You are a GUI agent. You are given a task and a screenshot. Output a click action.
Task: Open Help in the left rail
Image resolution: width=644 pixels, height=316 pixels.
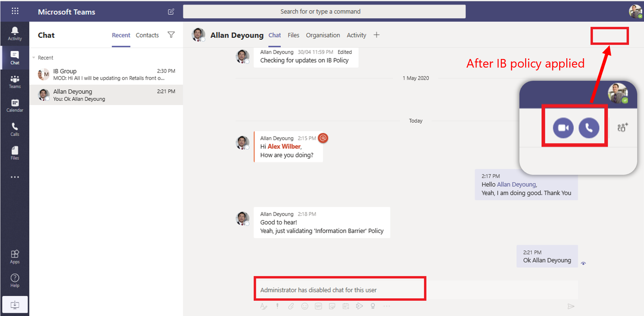(x=15, y=281)
